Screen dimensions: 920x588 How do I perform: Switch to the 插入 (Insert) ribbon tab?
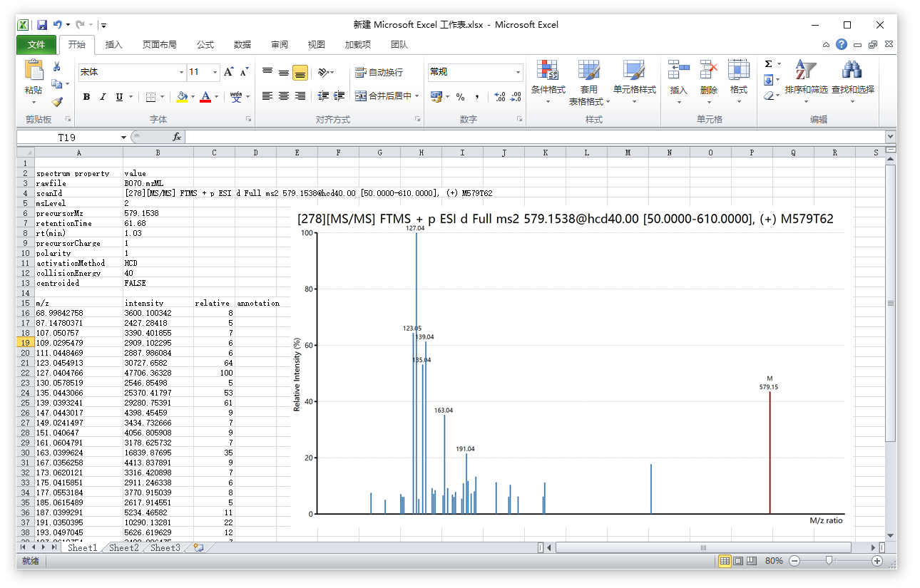(114, 45)
